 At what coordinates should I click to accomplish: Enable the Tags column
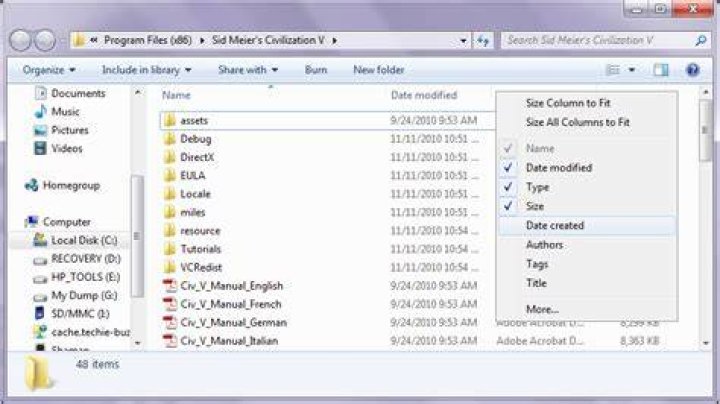tap(587, 264)
